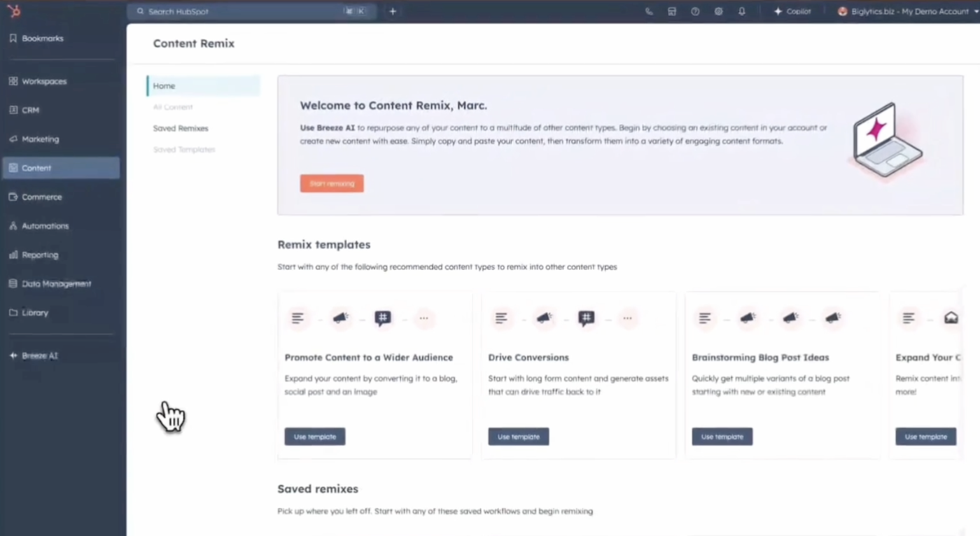
Task: Click the text lines icon on Brainstorming card
Action: [705, 318]
